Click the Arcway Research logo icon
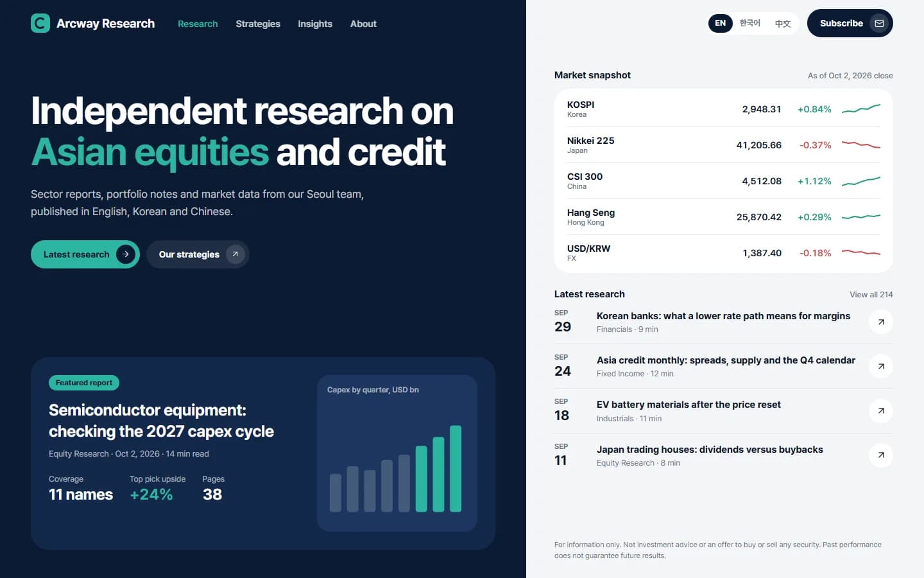The width and height of the screenshot is (924, 578). coord(40,23)
